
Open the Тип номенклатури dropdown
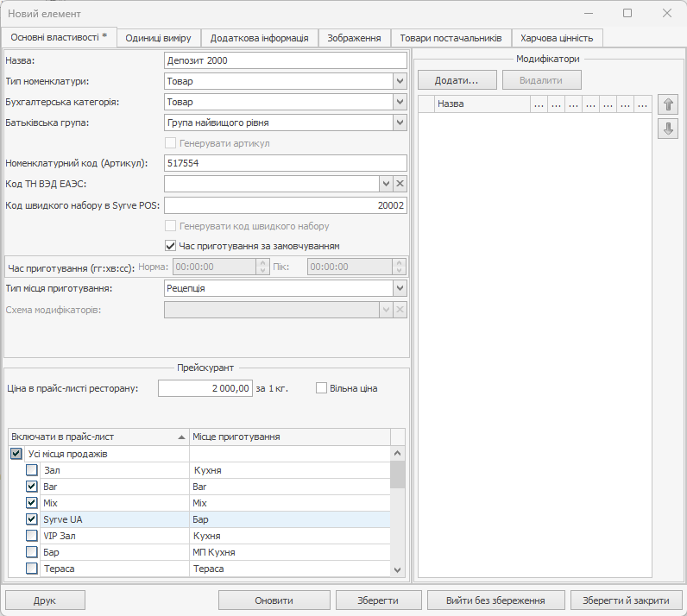[x=400, y=81]
